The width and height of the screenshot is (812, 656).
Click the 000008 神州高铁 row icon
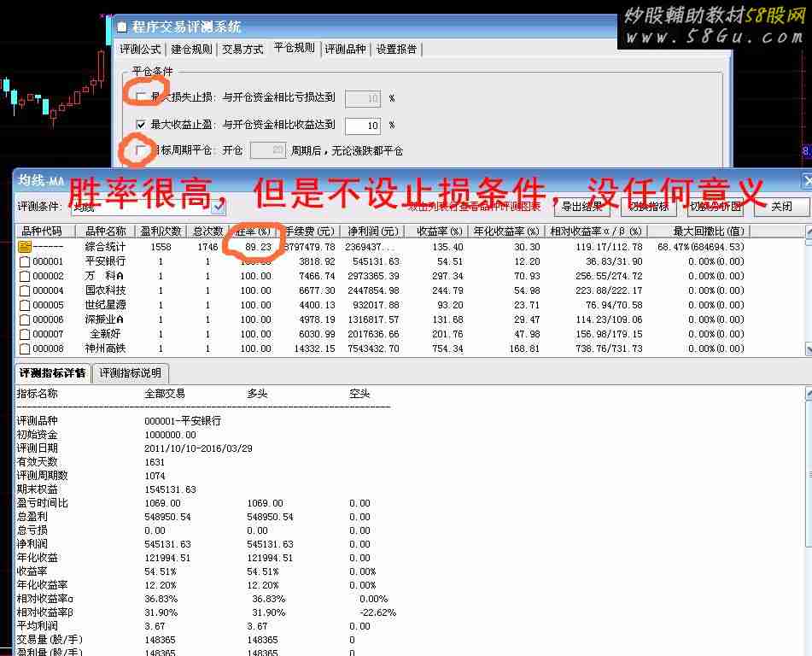point(25,348)
